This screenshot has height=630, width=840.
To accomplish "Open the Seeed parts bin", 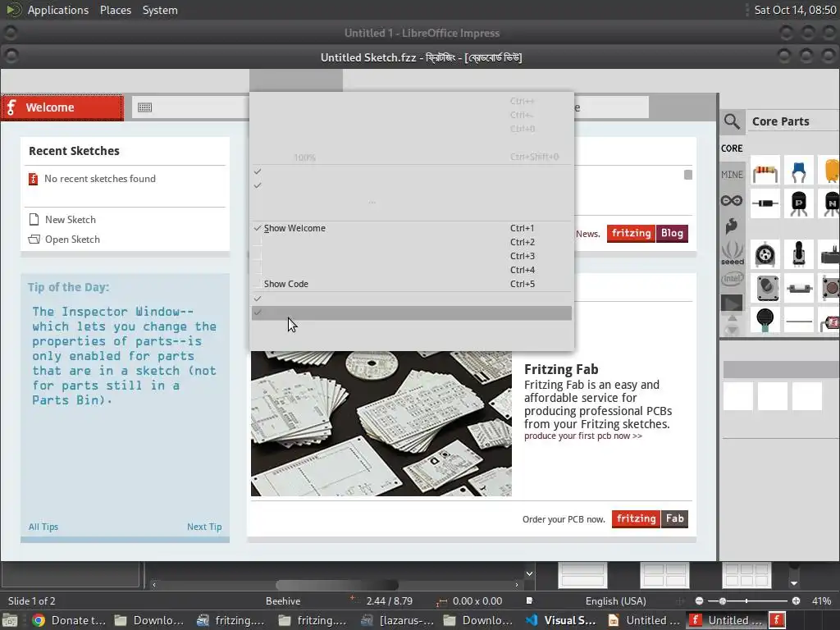I will click(733, 253).
